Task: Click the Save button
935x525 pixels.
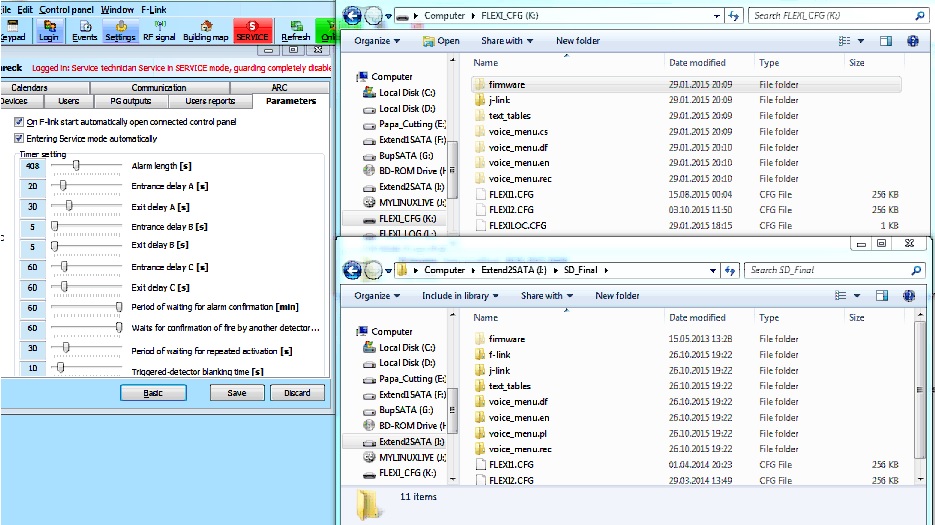Action: tap(237, 393)
